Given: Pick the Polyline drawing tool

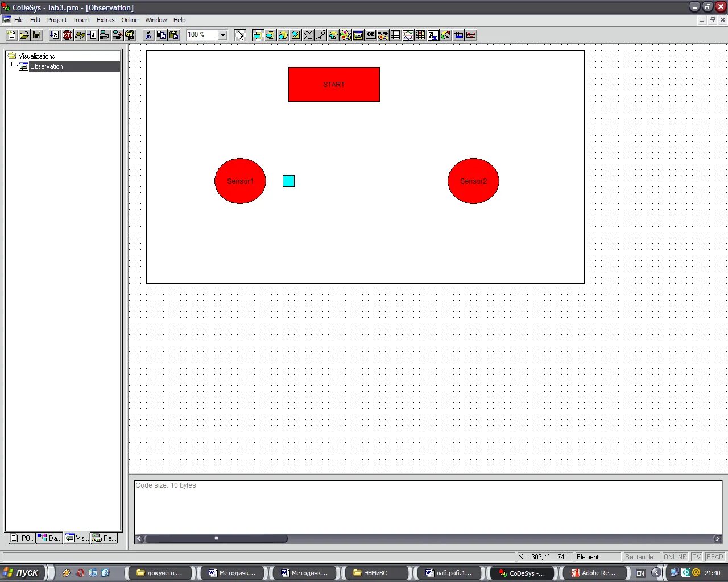Looking at the screenshot, I should tap(308, 35).
